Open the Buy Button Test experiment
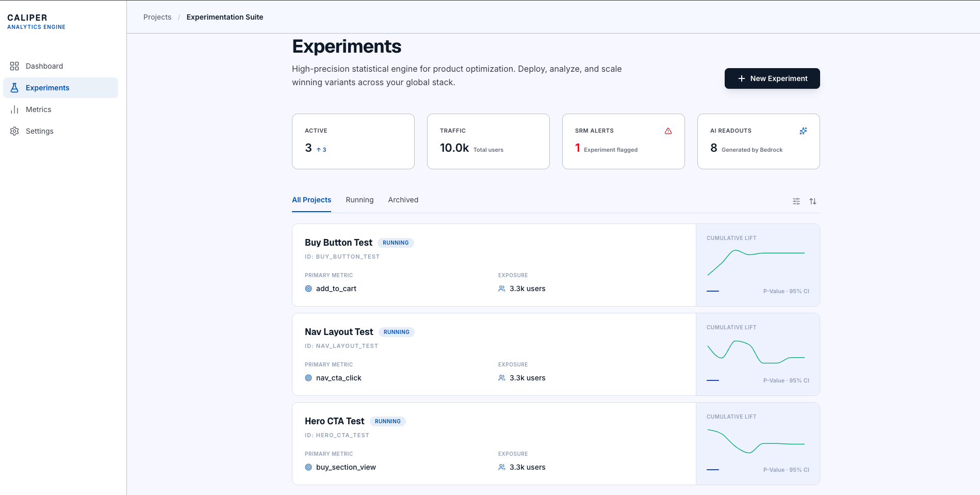 338,243
